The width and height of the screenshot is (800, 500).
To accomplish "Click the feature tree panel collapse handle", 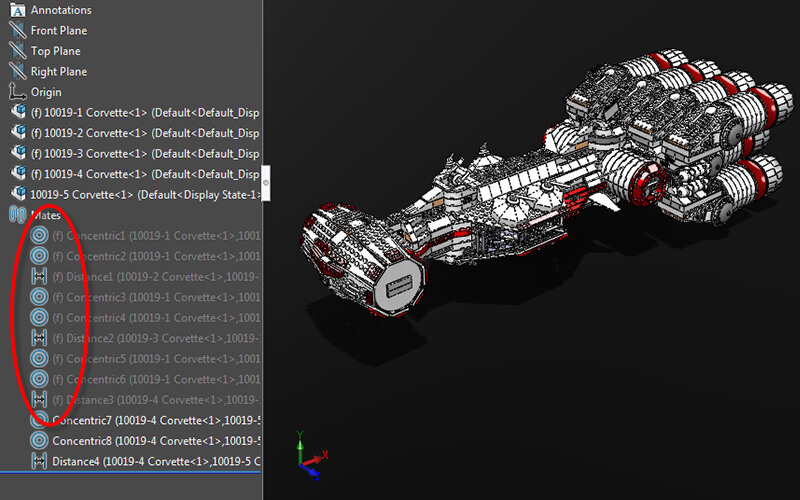I will click(x=266, y=183).
